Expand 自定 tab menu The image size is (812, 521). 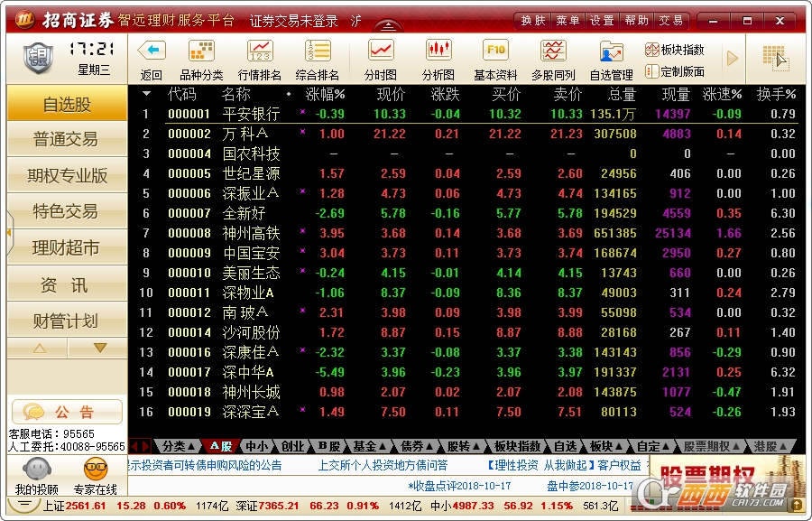(653, 446)
